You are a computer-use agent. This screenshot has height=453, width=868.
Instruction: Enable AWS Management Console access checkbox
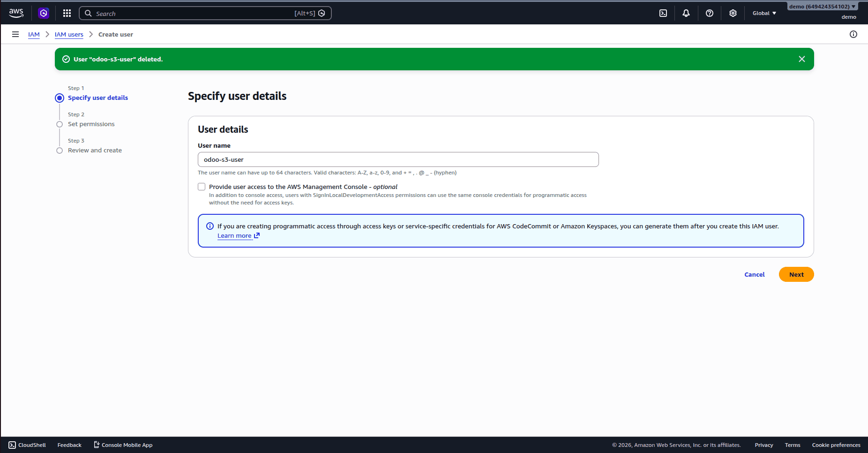pos(202,187)
